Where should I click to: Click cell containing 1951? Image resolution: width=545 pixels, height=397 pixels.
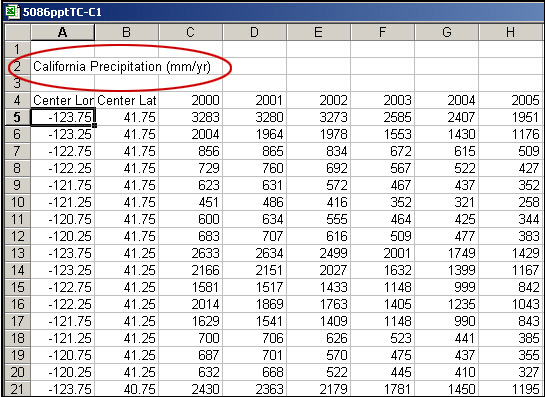pyautogui.click(x=511, y=117)
